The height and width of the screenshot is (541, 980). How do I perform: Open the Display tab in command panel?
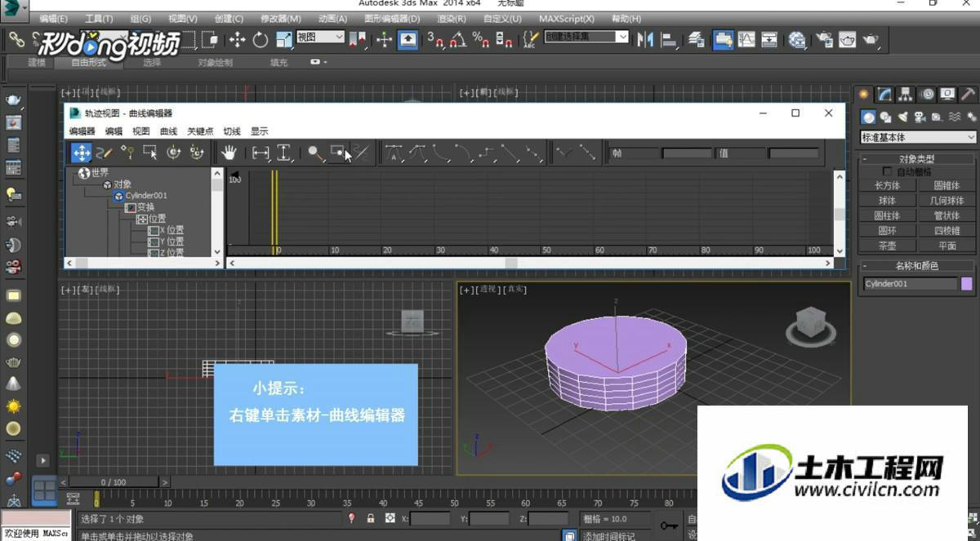click(x=947, y=95)
